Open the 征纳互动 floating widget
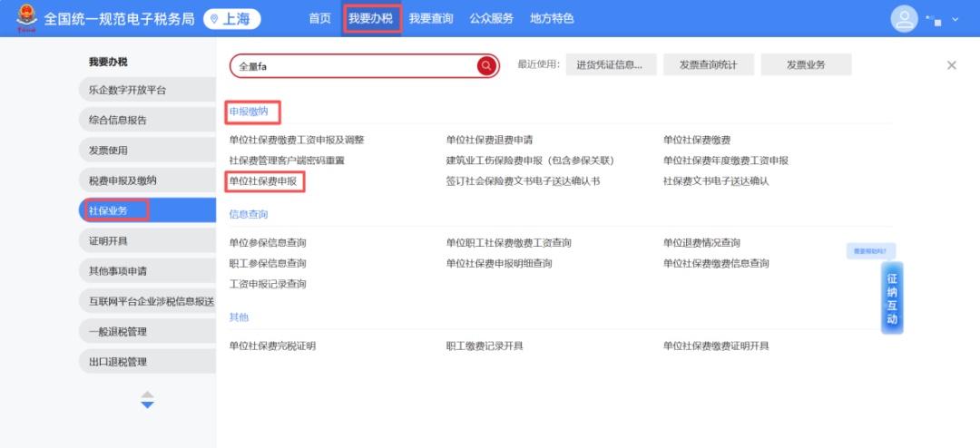Screen dimensions: 980x448 [892, 298]
